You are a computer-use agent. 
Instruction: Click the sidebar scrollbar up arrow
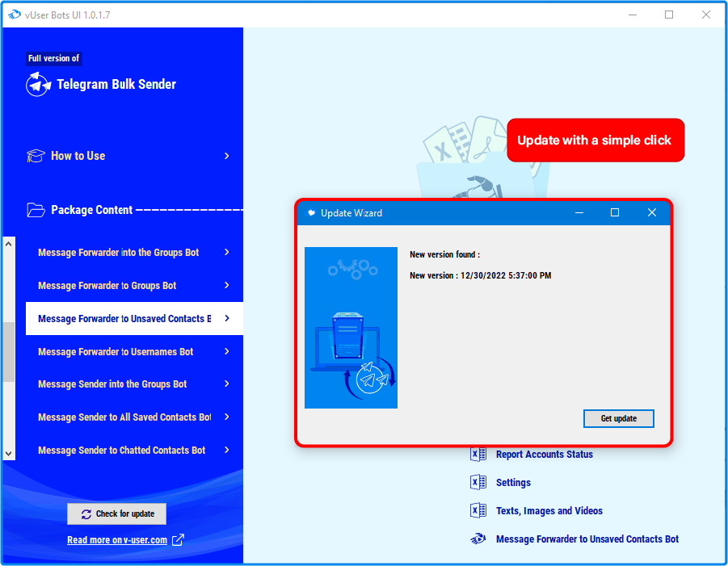[x=8, y=244]
